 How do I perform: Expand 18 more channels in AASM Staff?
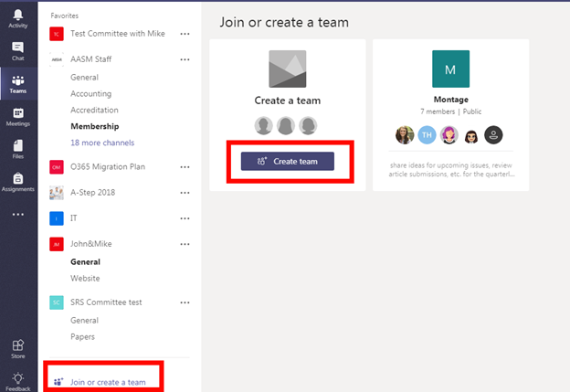(x=102, y=143)
